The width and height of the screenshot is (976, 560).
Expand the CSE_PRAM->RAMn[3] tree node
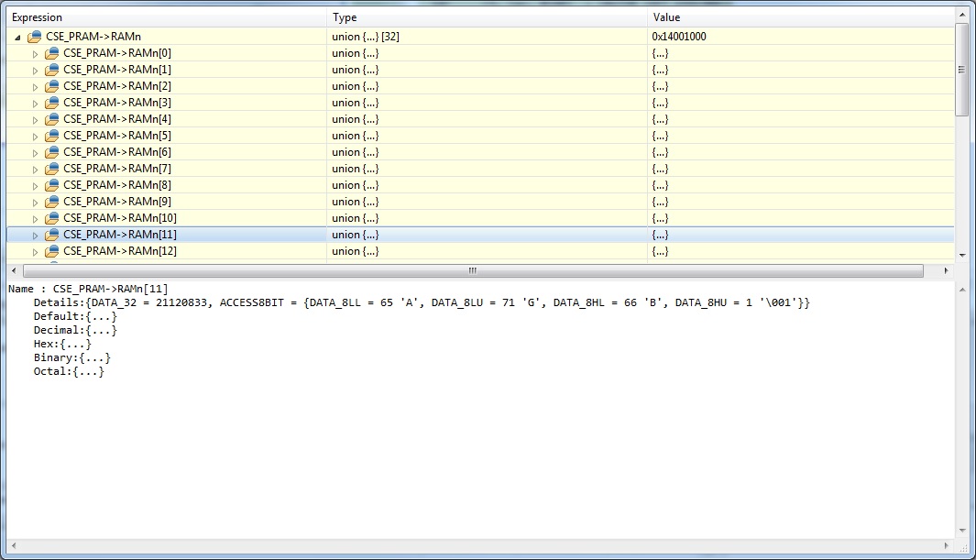click(x=35, y=103)
